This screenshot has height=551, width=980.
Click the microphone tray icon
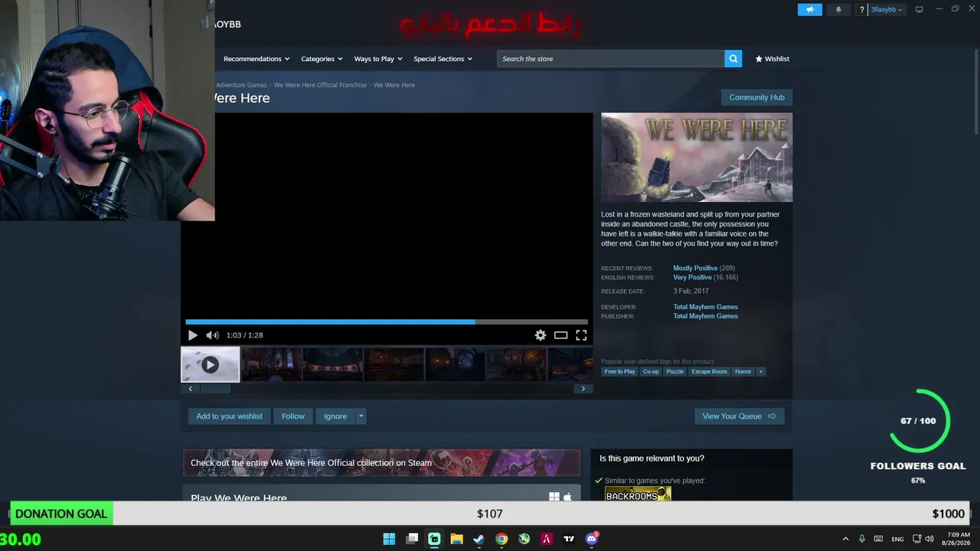click(862, 539)
